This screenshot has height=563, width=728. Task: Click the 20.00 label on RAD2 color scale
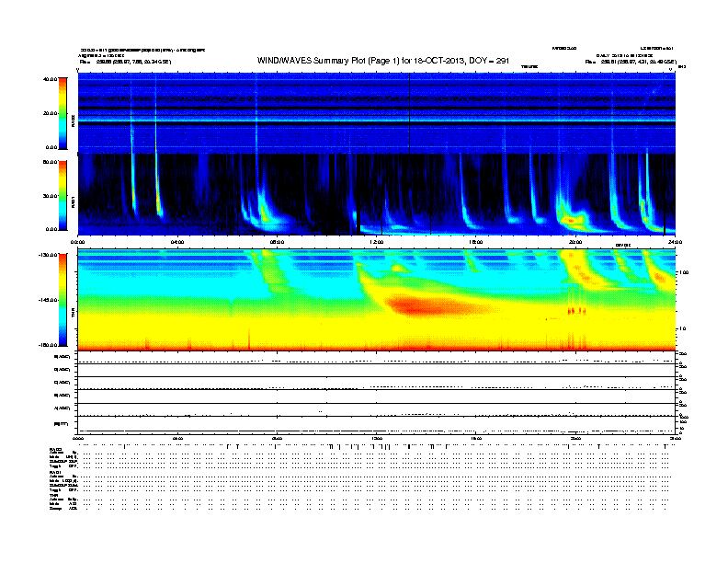[51, 113]
